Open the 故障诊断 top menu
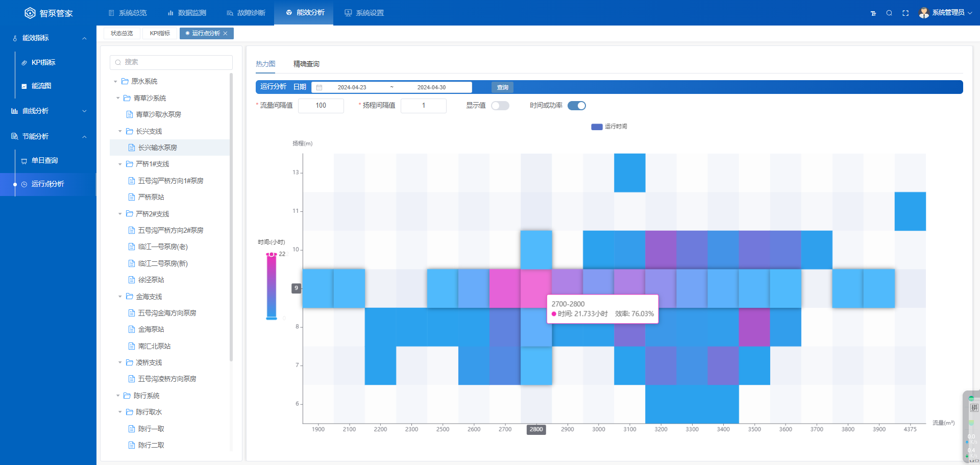Viewport: 980px width, 465px height. click(246, 13)
